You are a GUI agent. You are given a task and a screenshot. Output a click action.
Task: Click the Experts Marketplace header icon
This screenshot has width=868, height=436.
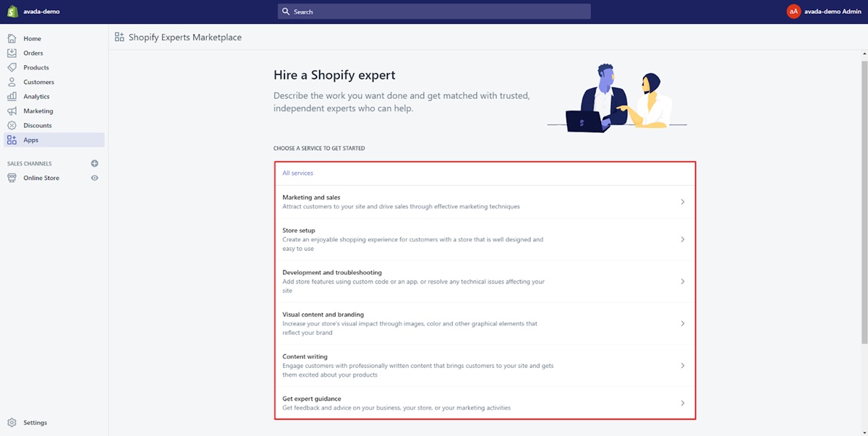tap(119, 37)
